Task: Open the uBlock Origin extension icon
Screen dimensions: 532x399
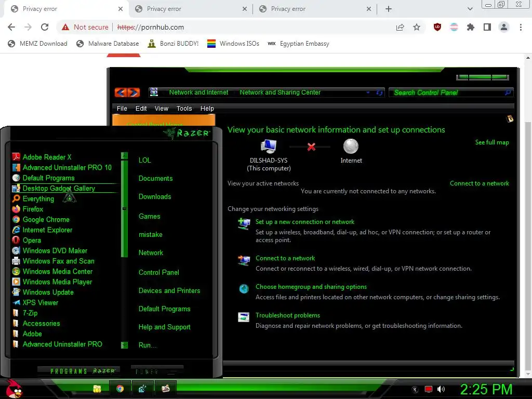Action: coord(437,27)
